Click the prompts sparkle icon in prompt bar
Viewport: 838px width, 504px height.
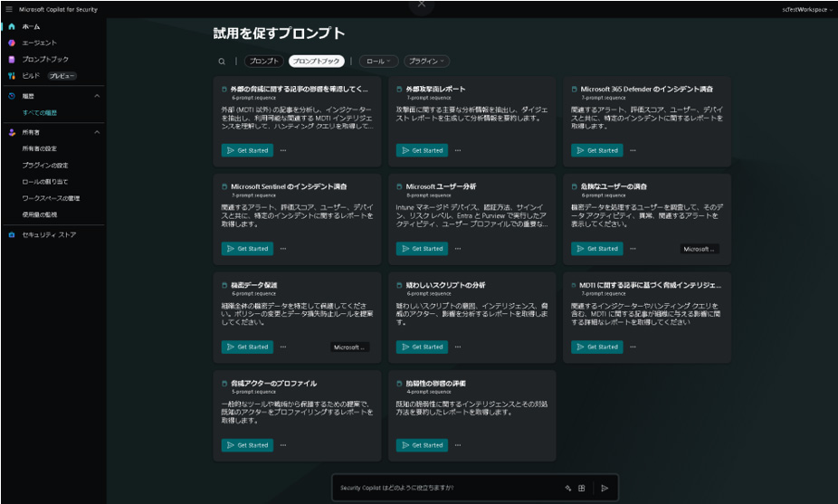[568, 488]
